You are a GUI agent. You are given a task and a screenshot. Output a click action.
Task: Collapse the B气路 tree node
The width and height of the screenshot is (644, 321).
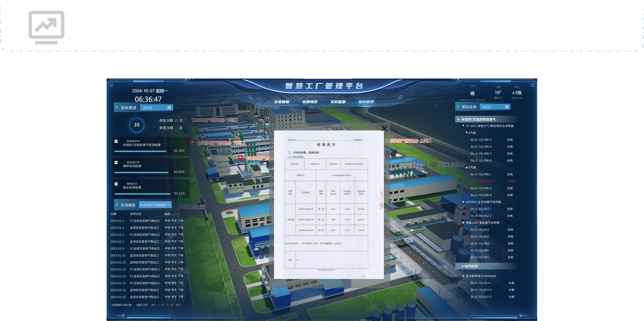pos(467,167)
